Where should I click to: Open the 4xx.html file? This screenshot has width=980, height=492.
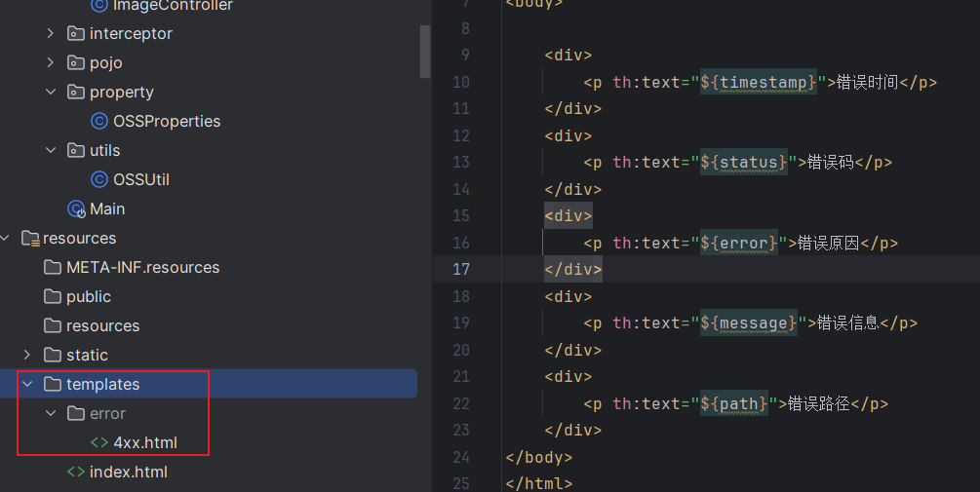point(145,442)
